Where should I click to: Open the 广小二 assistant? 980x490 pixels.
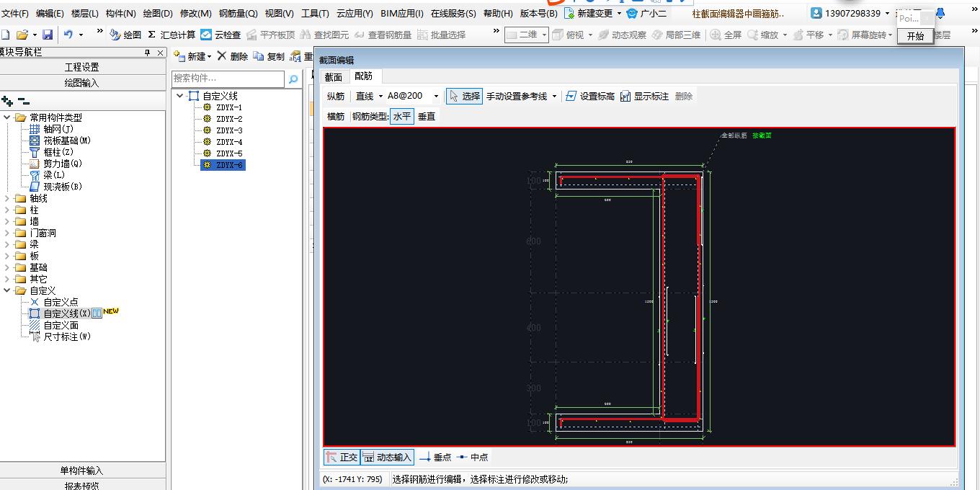[646, 13]
